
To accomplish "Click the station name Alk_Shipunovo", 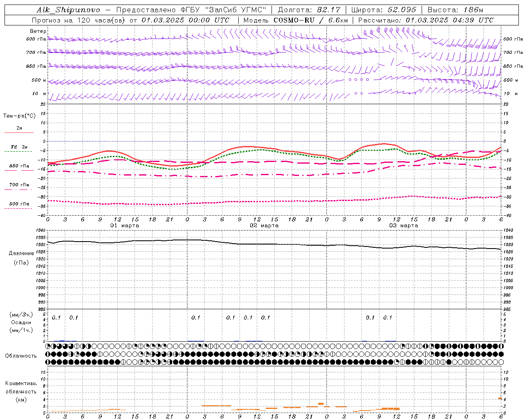I will 68,10.
